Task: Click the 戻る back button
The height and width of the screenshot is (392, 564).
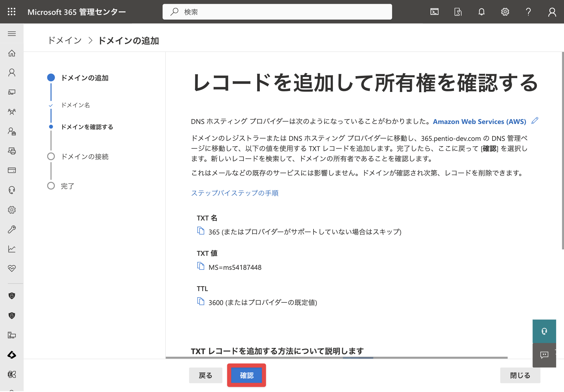Action: 206,375
